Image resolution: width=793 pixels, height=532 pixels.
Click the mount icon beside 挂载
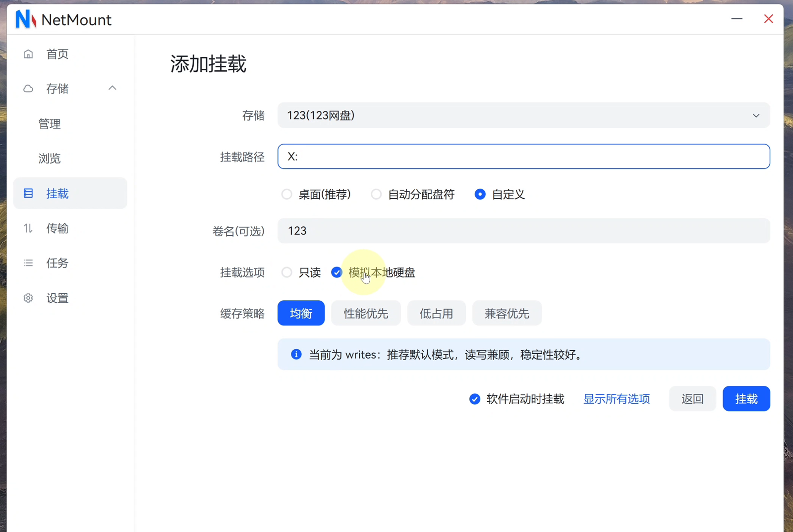(28, 193)
